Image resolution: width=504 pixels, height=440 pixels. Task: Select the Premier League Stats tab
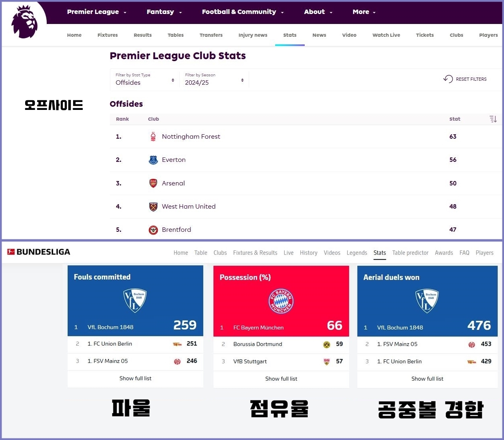pos(290,35)
